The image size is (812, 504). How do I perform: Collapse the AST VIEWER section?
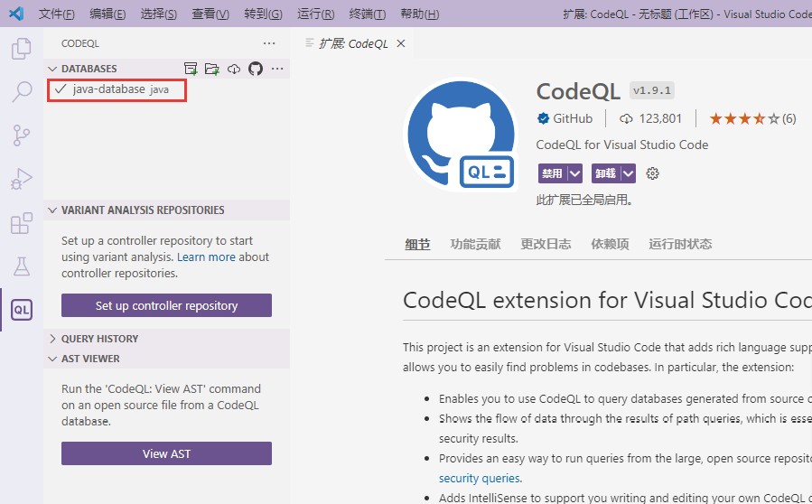pyautogui.click(x=52, y=359)
